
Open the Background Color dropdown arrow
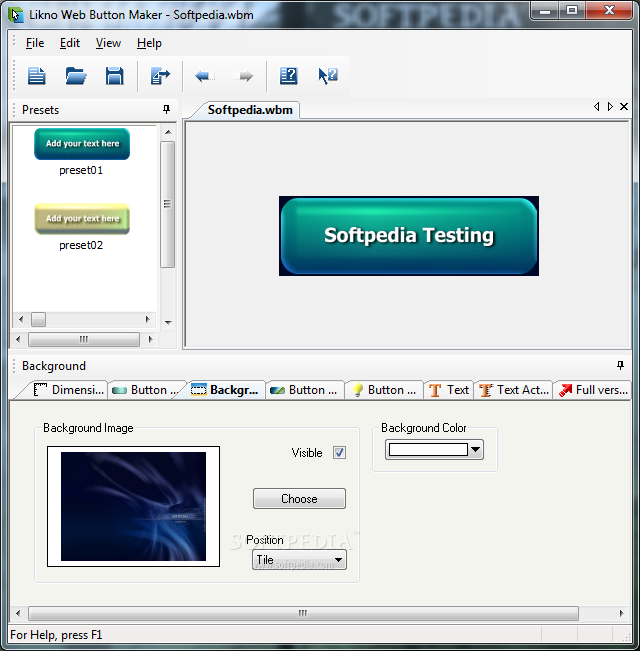pos(476,450)
